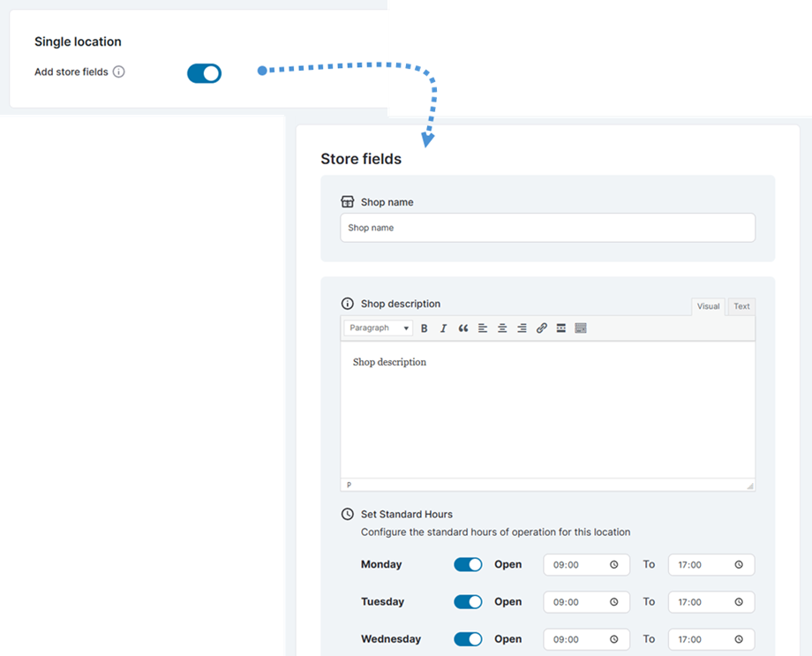This screenshot has width=812, height=656.
Task: Toggle bold formatting in editor toolbar
Action: point(424,328)
